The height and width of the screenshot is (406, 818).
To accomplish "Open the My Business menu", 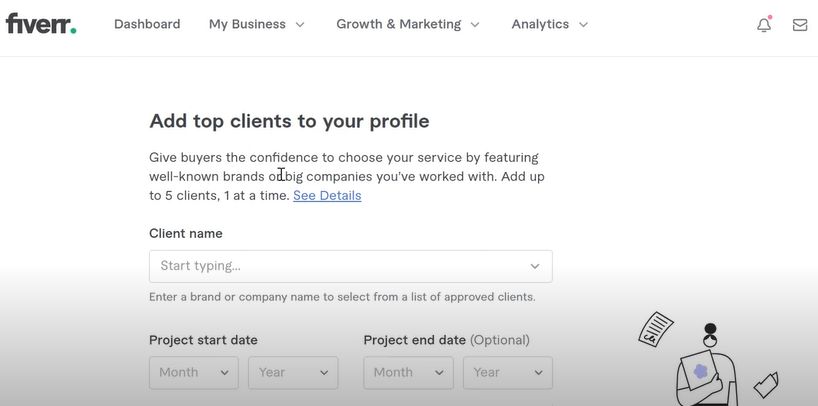I will pos(256,24).
